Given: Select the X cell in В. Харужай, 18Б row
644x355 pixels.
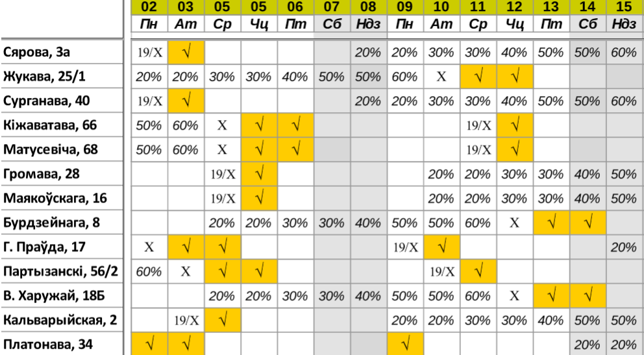Looking at the screenshot, I should pyautogui.click(x=514, y=295).
